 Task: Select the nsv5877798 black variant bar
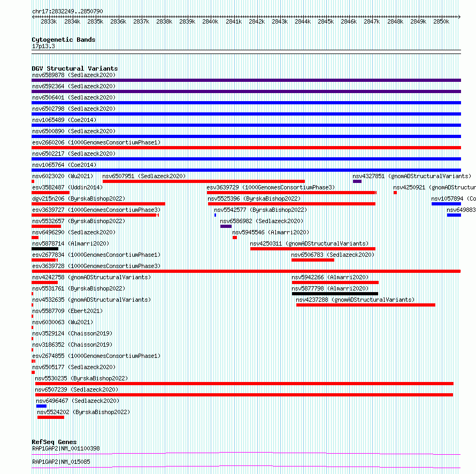point(335,294)
